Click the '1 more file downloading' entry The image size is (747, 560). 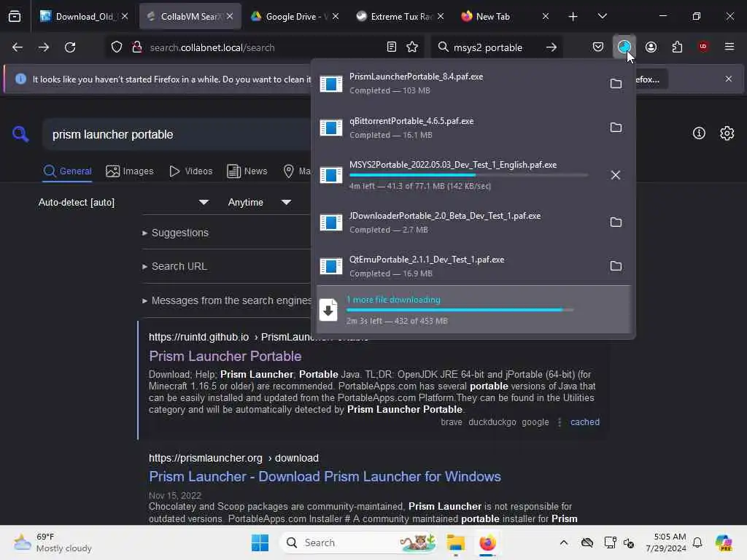pos(473,309)
